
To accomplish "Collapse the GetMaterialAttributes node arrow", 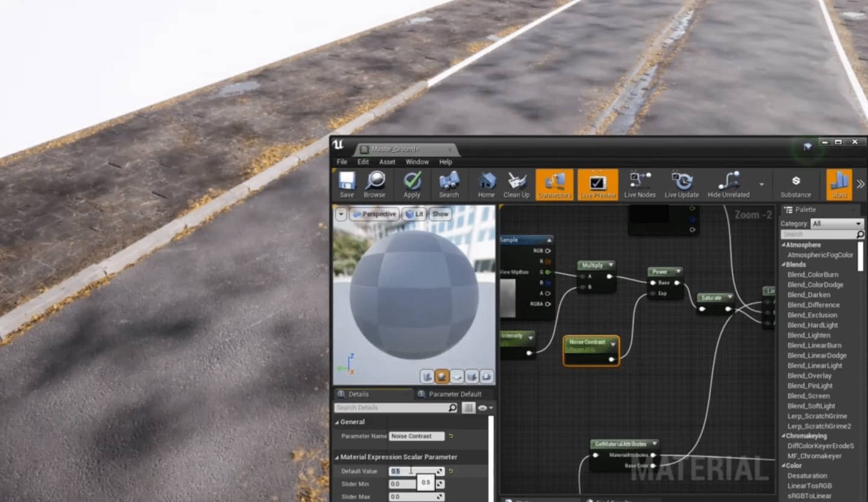I will pos(654,444).
